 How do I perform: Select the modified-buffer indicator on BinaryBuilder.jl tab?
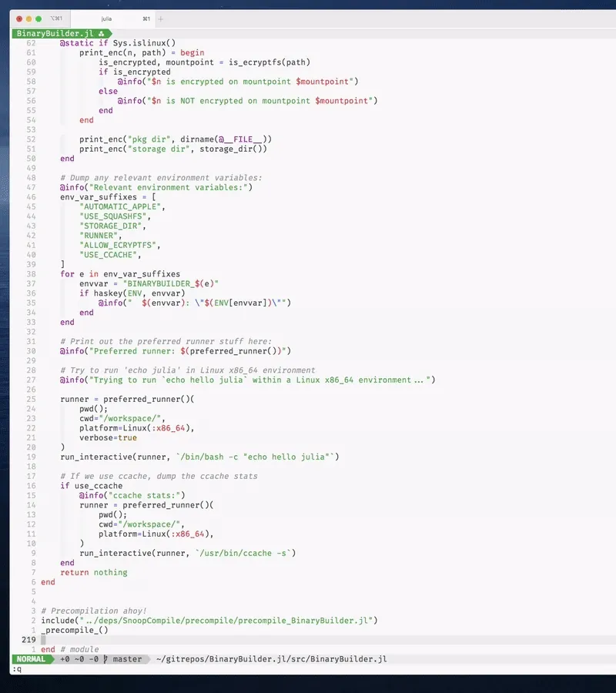pos(101,33)
